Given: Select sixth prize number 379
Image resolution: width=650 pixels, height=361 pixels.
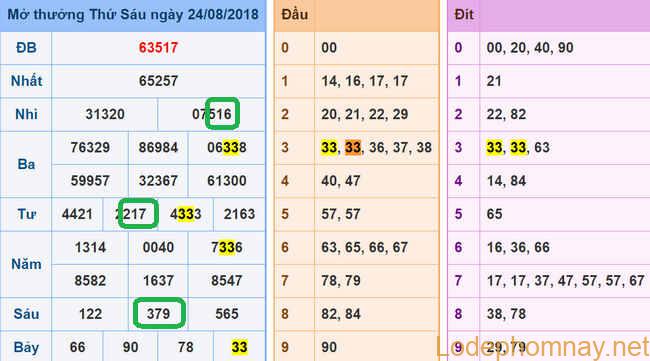Looking at the screenshot, I should 158,314.
